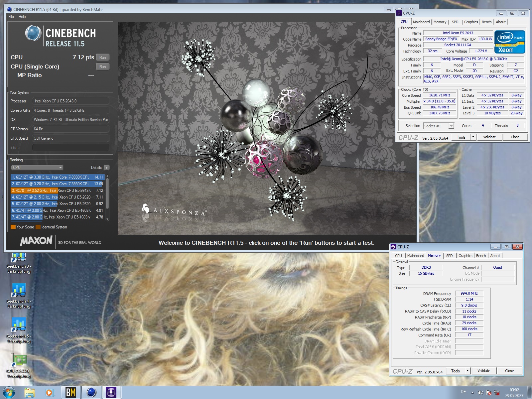Switch to SPD tab in lower CPU-Z

(450, 256)
